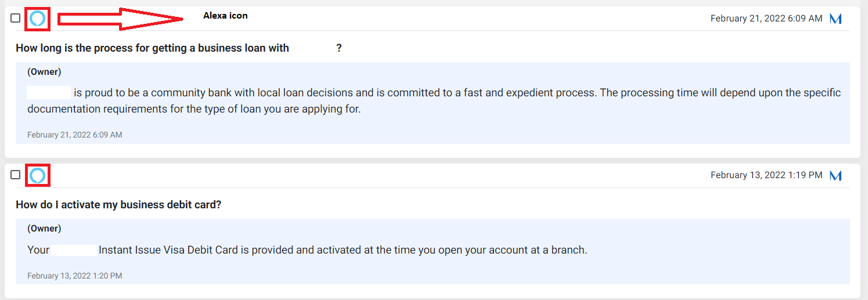
Task: Click the owner answer about community bank loan decisions
Action: tap(434, 101)
